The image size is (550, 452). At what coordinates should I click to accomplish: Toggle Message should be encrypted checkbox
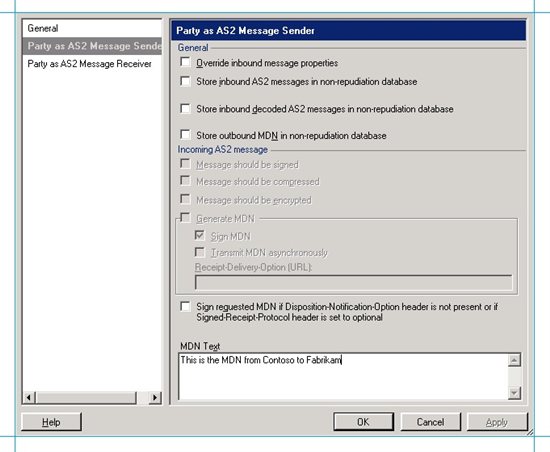tap(185, 199)
